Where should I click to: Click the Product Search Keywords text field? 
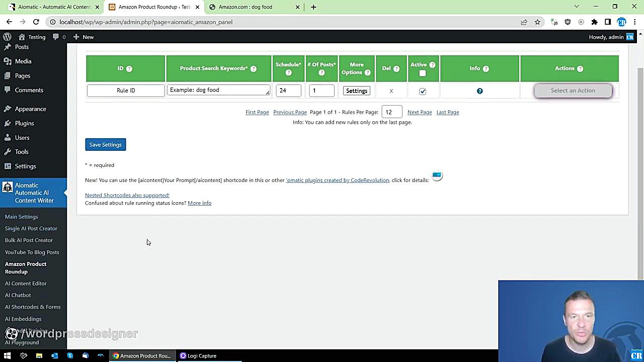tap(219, 90)
